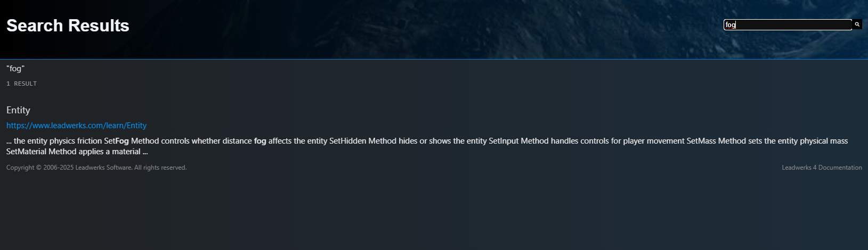Open the Entity search result title
Image resolution: width=868 pixels, height=250 pixels.
coord(18,110)
